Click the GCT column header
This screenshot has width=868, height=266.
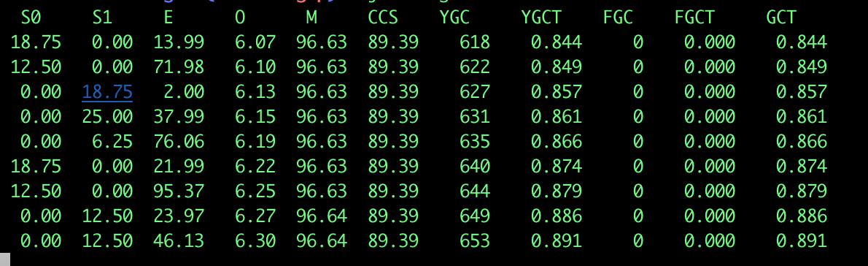781,18
